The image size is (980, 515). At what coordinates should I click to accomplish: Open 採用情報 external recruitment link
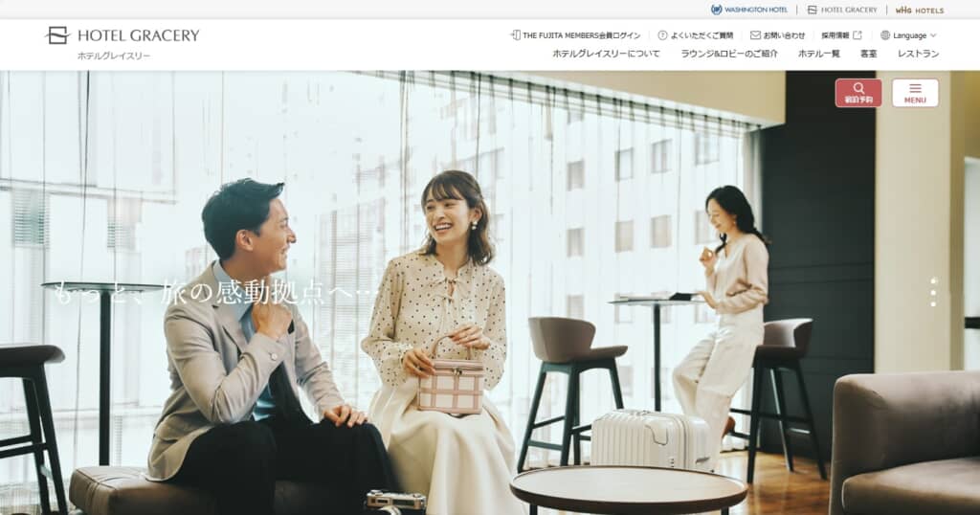(x=841, y=35)
